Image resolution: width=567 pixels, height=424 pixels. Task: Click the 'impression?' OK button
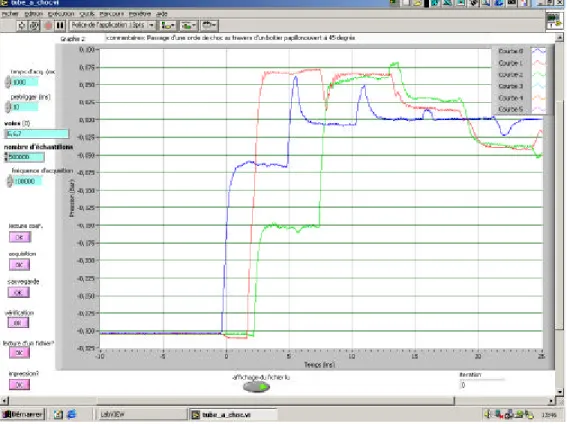click(x=20, y=385)
